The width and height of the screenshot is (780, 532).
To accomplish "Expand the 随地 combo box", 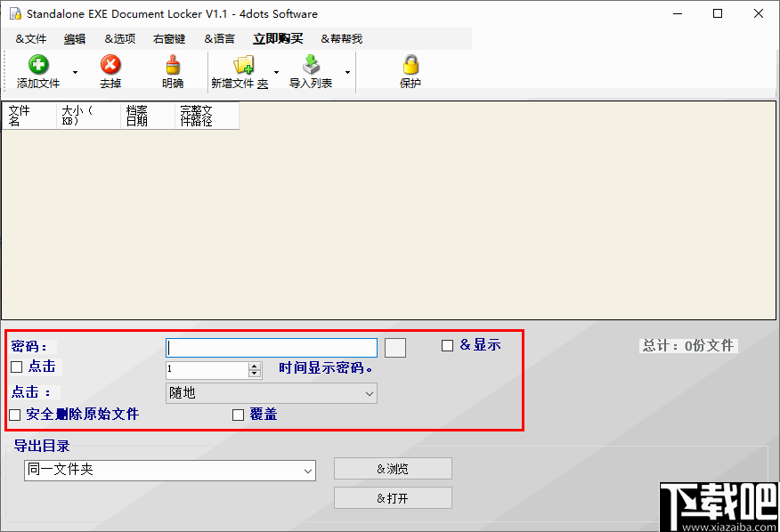I will 368,392.
